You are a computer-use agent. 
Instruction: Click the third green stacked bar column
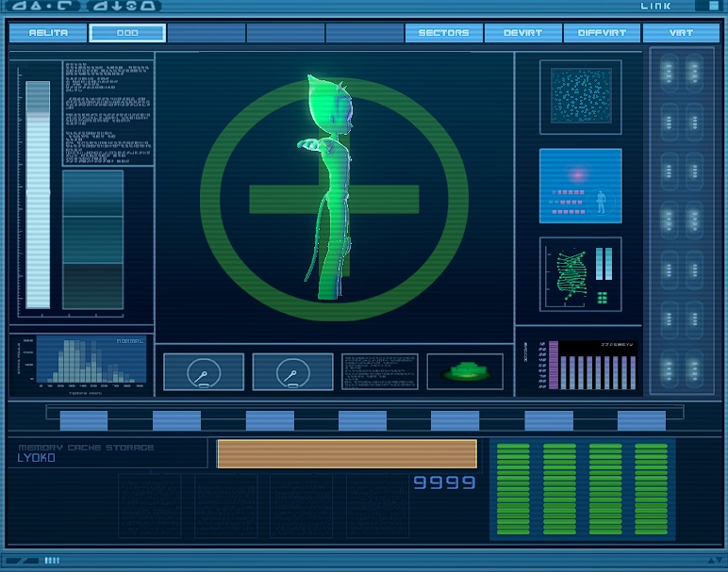[605, 489]
